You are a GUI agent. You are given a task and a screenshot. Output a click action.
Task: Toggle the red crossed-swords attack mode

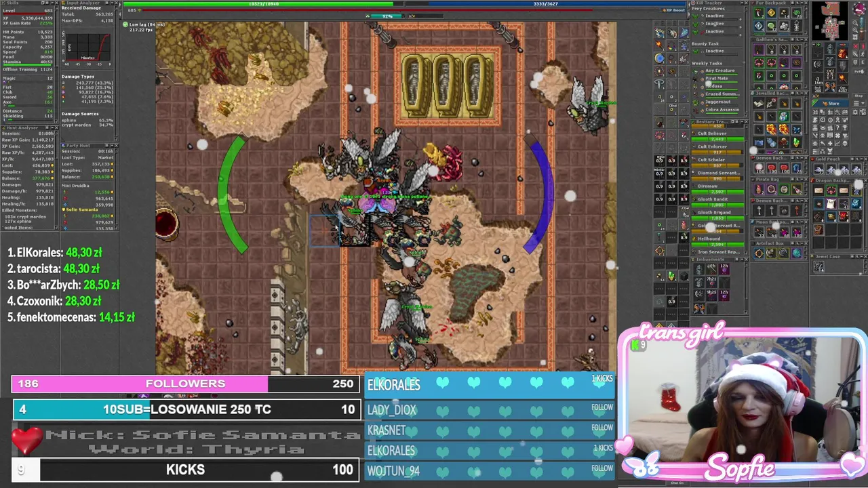[856, 46]
